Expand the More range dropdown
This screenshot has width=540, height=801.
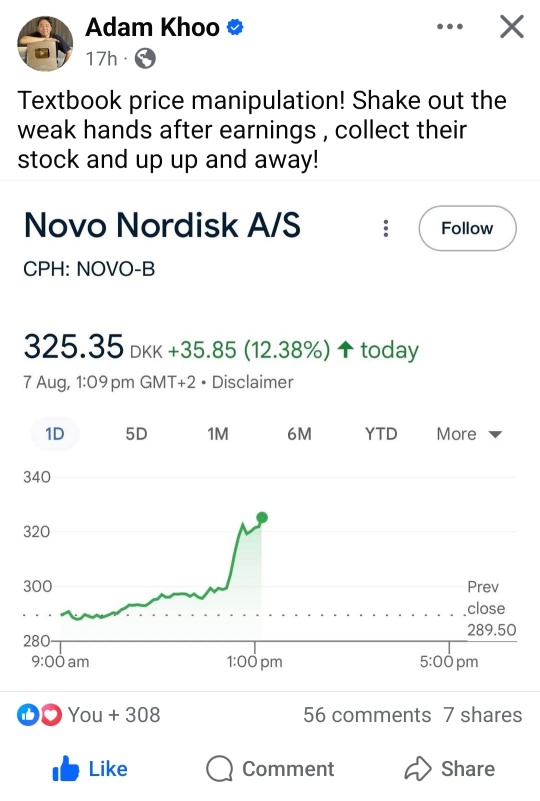469,434
